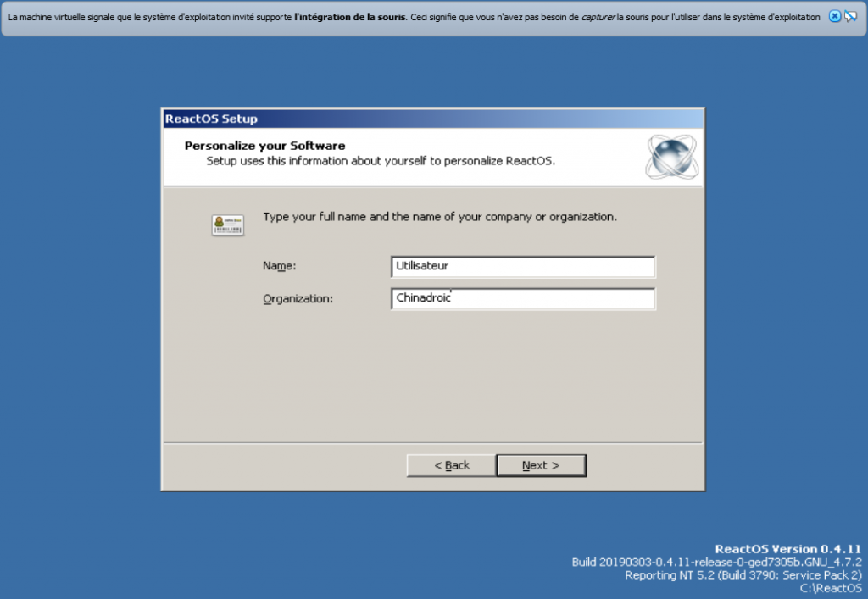Image resolution: width=868 pixels, height=599 pixels.
Task: Click the bold "l'intégration de la souris" text
Action: (350, 17)
